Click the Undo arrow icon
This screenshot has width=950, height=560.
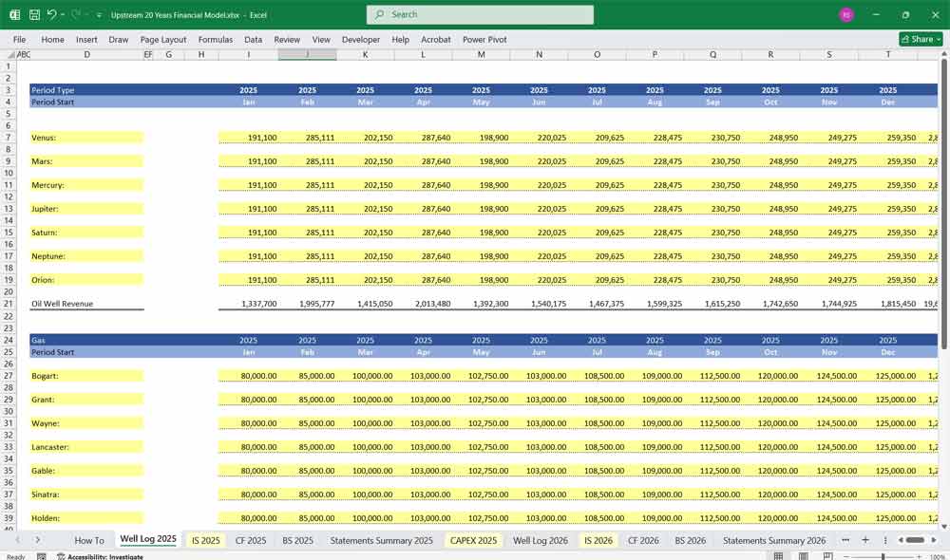(x=51, y=14)
